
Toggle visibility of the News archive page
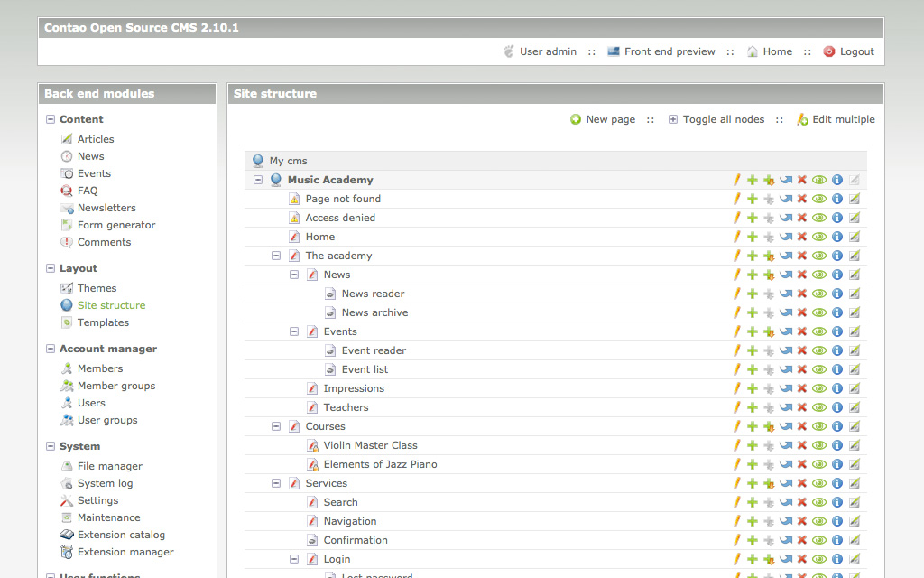(x=819, y=312)
